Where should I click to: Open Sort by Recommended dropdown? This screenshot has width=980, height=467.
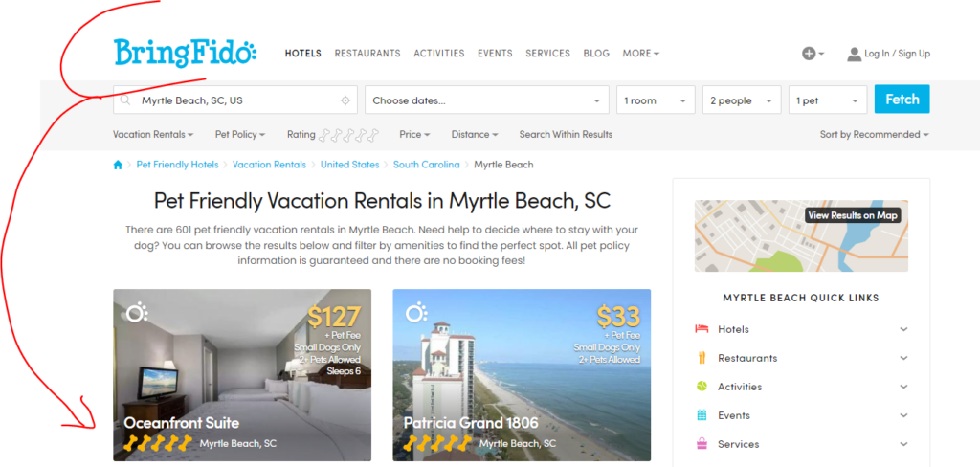click(x=875, y=134)
